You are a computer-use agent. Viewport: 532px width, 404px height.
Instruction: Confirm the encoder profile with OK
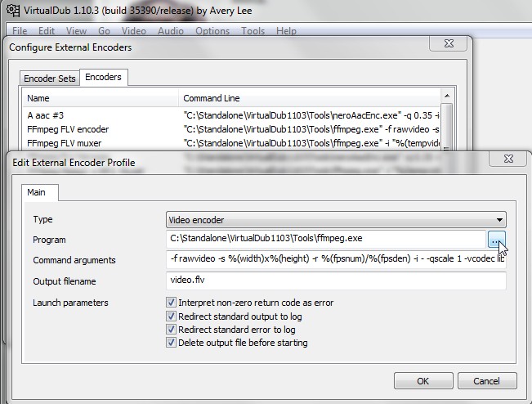[423, 381]
